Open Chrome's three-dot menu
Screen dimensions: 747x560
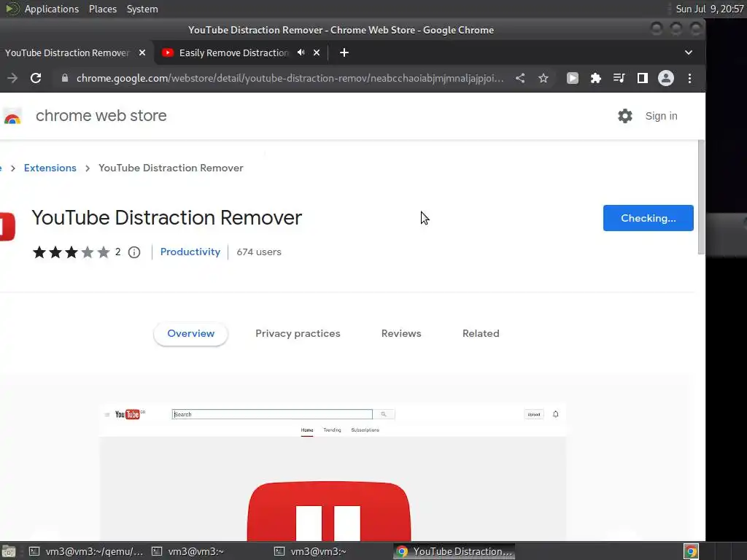pyautogui.click(x=690, y=78)
